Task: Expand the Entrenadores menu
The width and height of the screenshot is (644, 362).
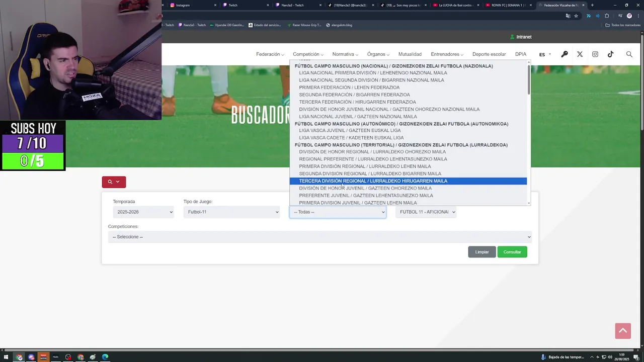Action: click(447, 54)
